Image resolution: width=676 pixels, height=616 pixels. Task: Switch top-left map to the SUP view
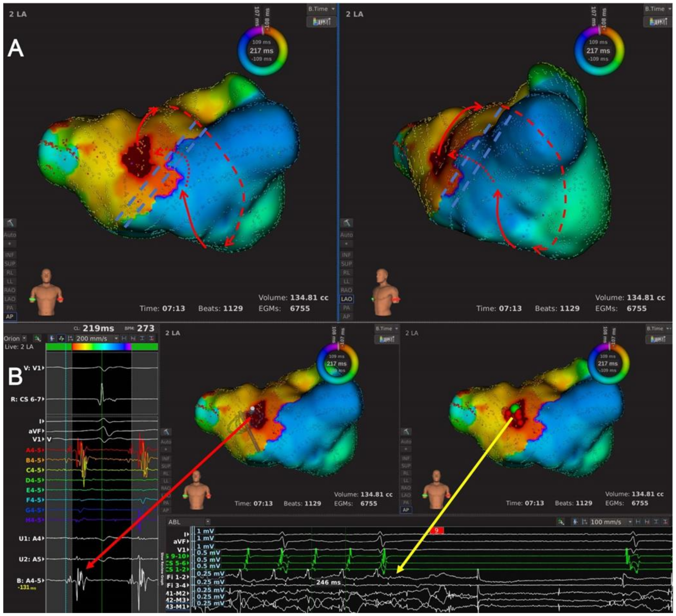[10, 264]
